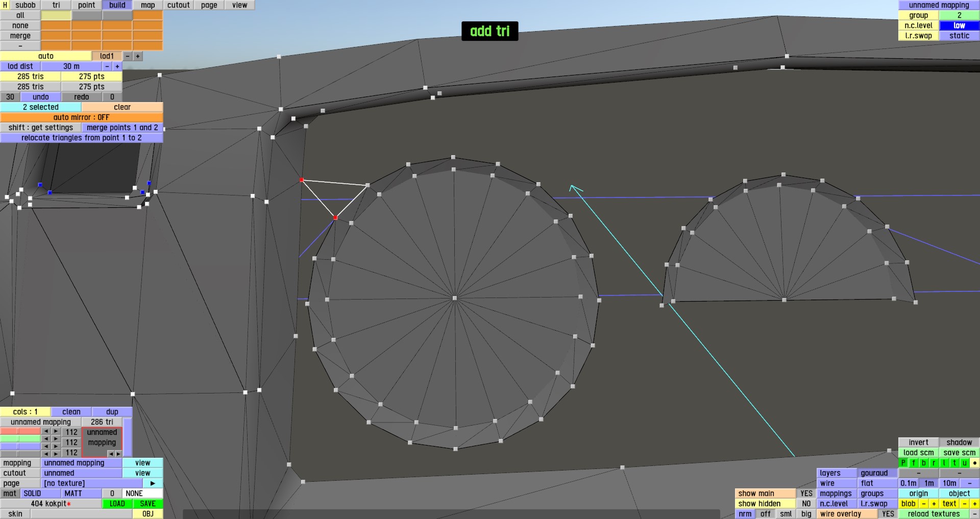Image resolution: width=980 pixels, height=519 pixels.
Task: Relocate triangles from point 1 to 2
Action: pyautogui.click(x=82, y=138)
